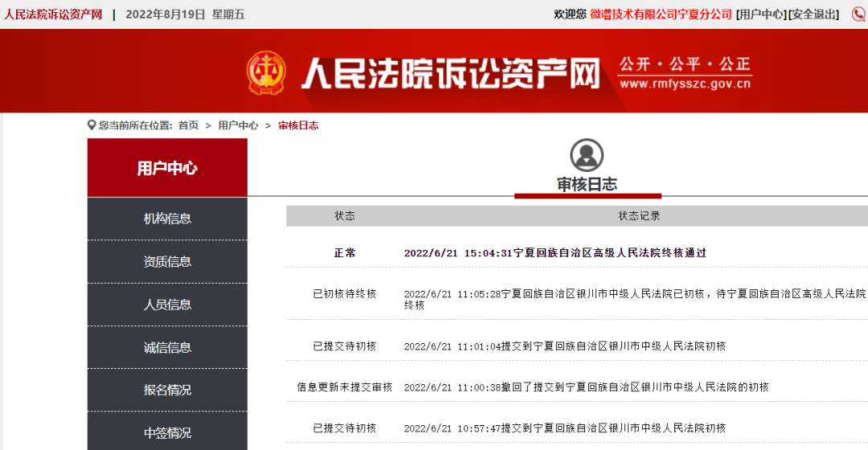Click company name 微谱技术有限公司宁夏分公司

(x=661, y=14)
